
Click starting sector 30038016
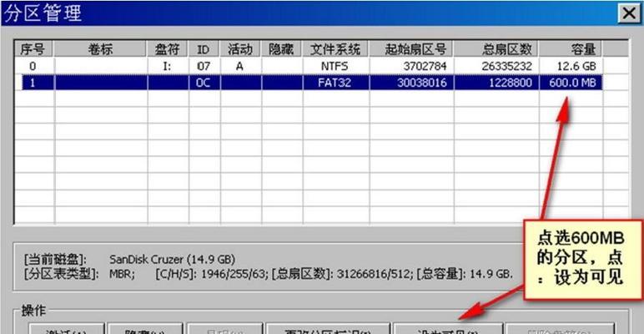(422, 83)
